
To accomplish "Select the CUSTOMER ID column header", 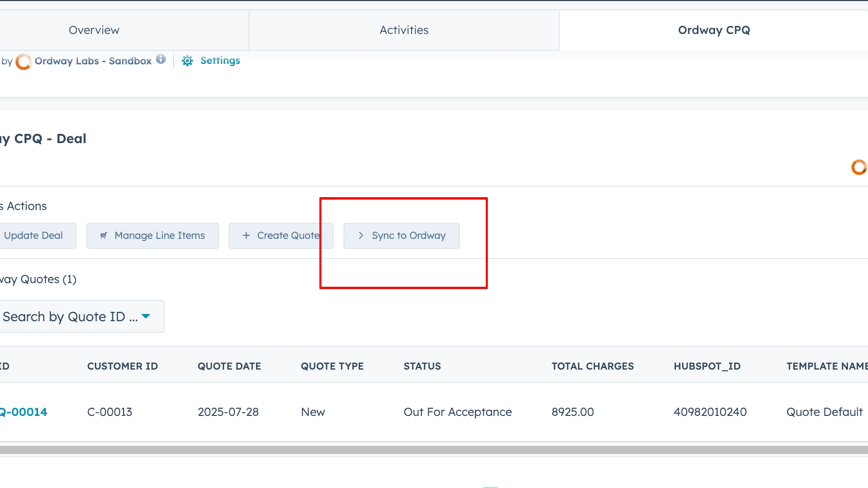I will click(x=122, y=366).
